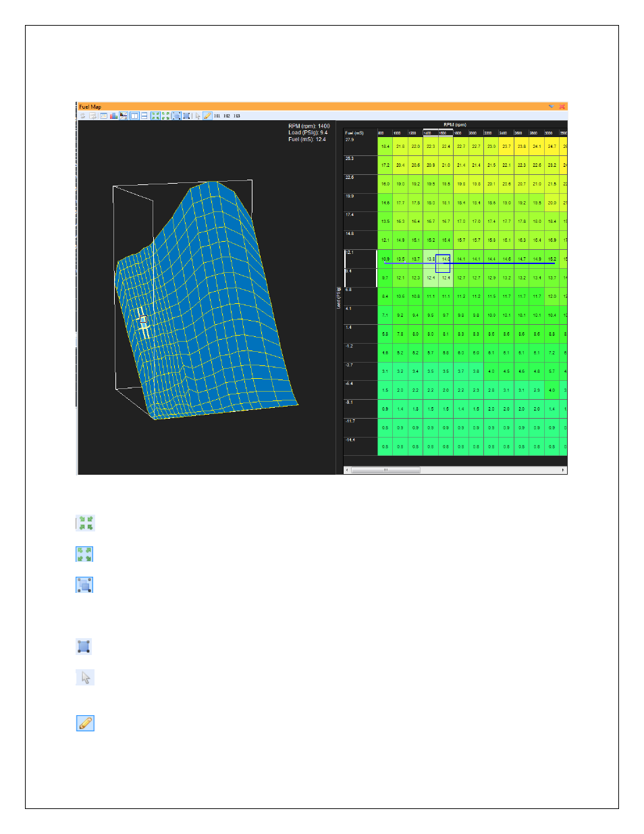Select the 14.8 load row header
The height and width of the screenshot is (834, 644).
pyautogui.click(x=360, y=240)
